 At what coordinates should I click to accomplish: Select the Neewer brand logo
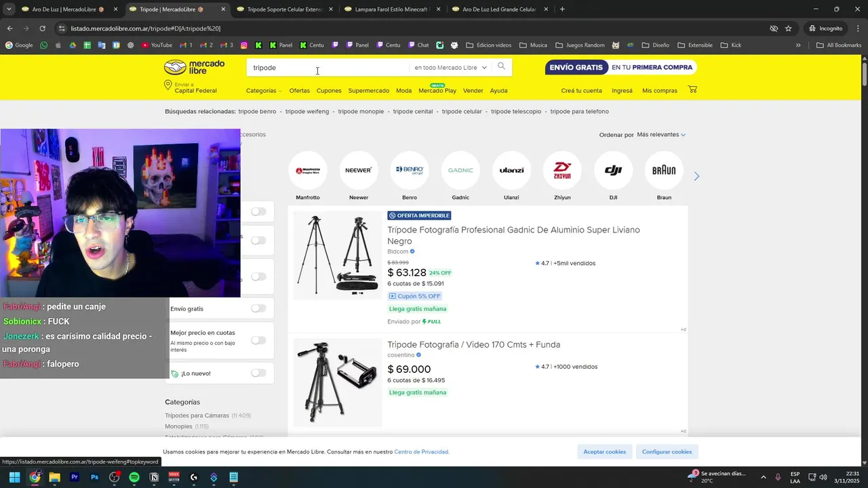coord(359,170)
